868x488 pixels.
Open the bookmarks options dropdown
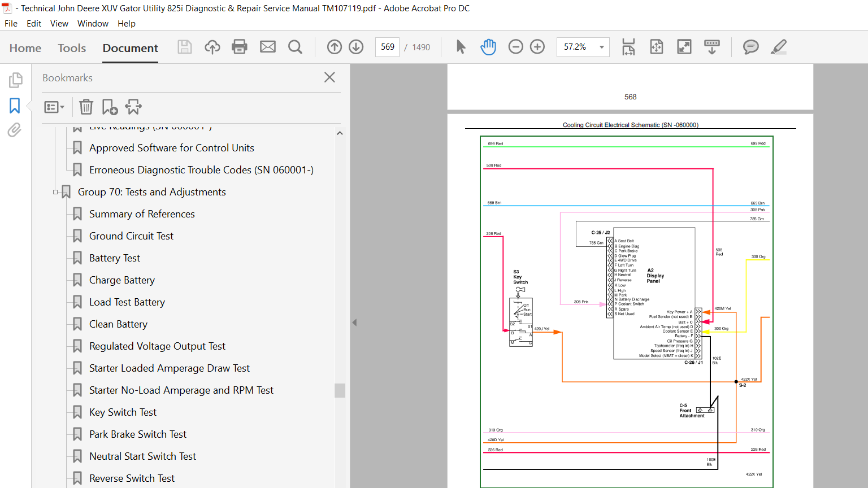(x=54, y=107)
